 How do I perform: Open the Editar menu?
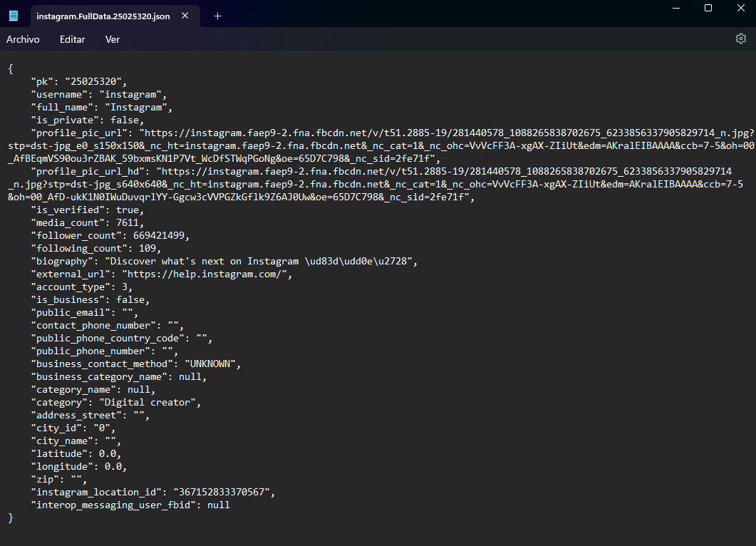72,39
